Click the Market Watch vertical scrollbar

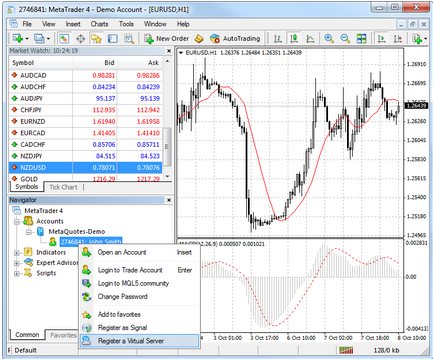pos(167,119)
